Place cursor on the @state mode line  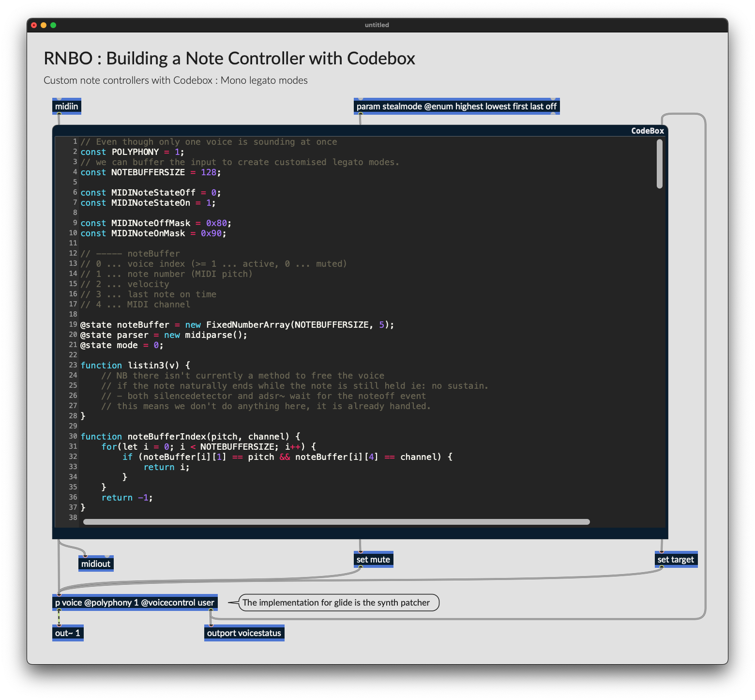coord(121,345)
